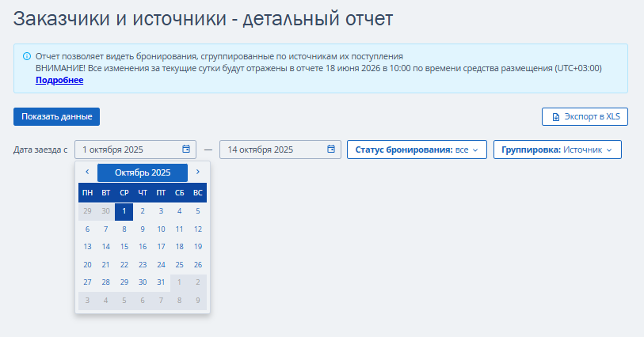Select day 29 in the last October week
This screenshot has height=337, width=644.
point(124,282)
